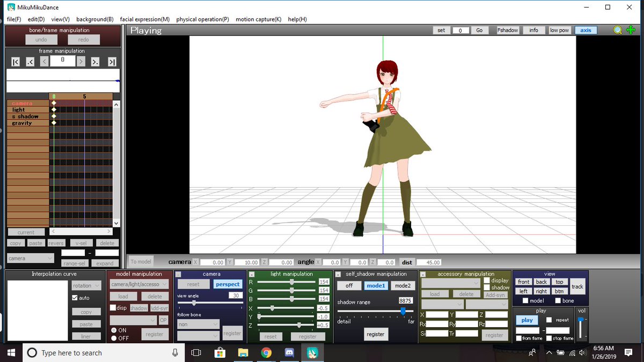Check the stop flame checkbox
This screenshot has height=362, width=644.
click(x=549, y=338)
